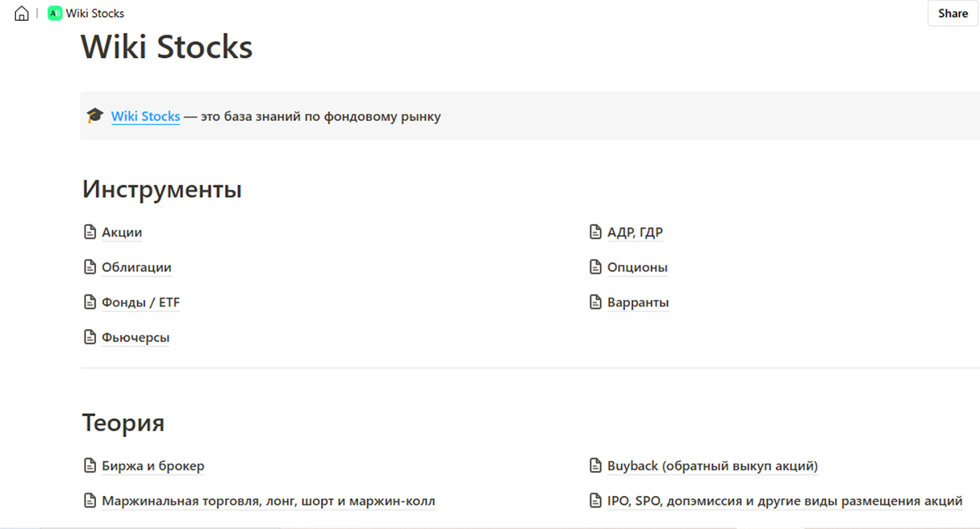980x529 pixels.
Task: Click the page icon beside Фьючерсы
Action: click(x=90, y=337)
